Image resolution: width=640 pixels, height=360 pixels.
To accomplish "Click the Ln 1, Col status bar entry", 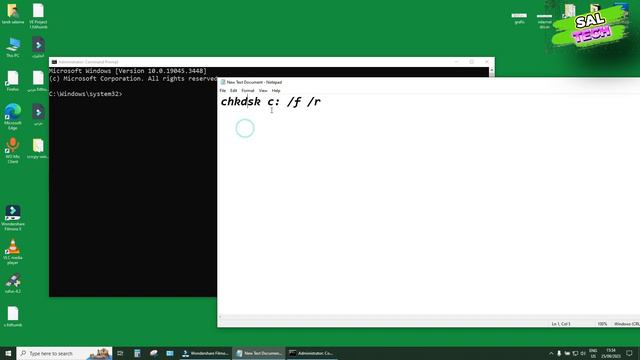I will [x=561, y=324].
